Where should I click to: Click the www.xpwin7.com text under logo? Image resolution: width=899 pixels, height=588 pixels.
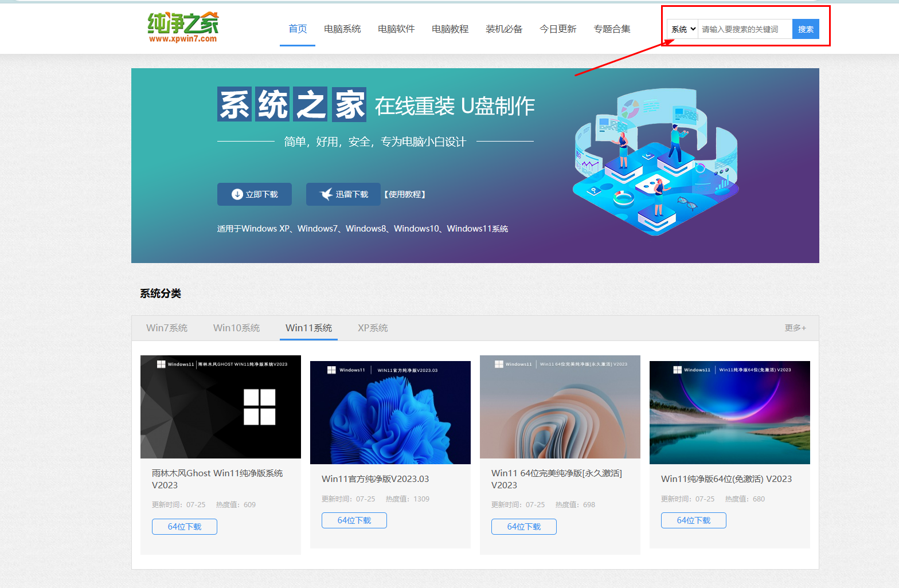click(x=183, y=39)
